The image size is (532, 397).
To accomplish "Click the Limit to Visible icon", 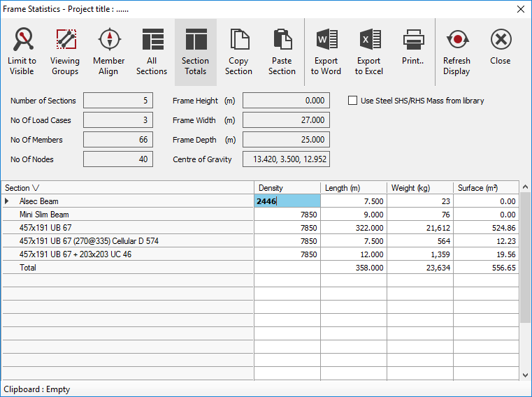I will pyautogui.click(x=22, y=49).
